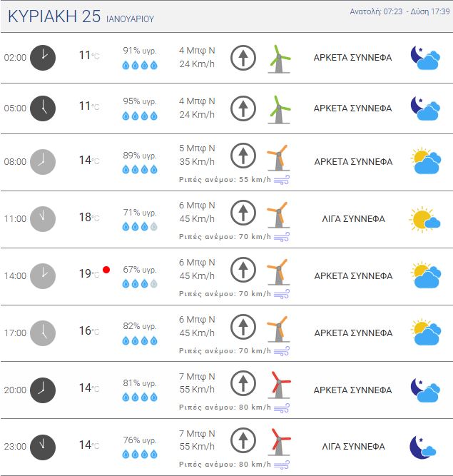Click the moon cloud icon at 02:00
The width and height of the screenshot is (453, 476).
(x=424, y=58)
